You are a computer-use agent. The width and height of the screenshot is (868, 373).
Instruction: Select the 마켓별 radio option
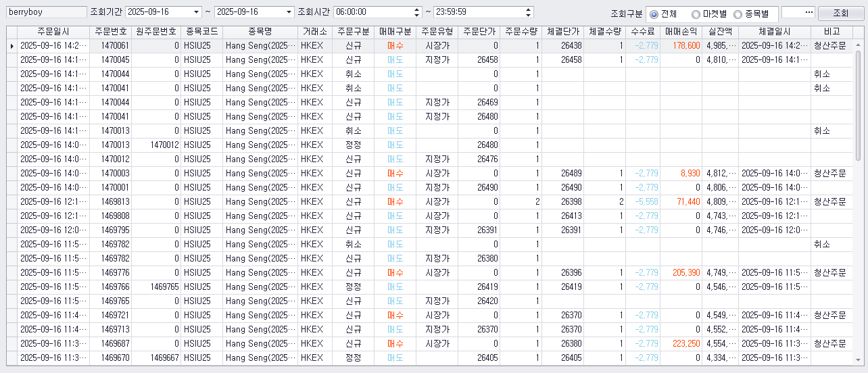click(709, 14)
